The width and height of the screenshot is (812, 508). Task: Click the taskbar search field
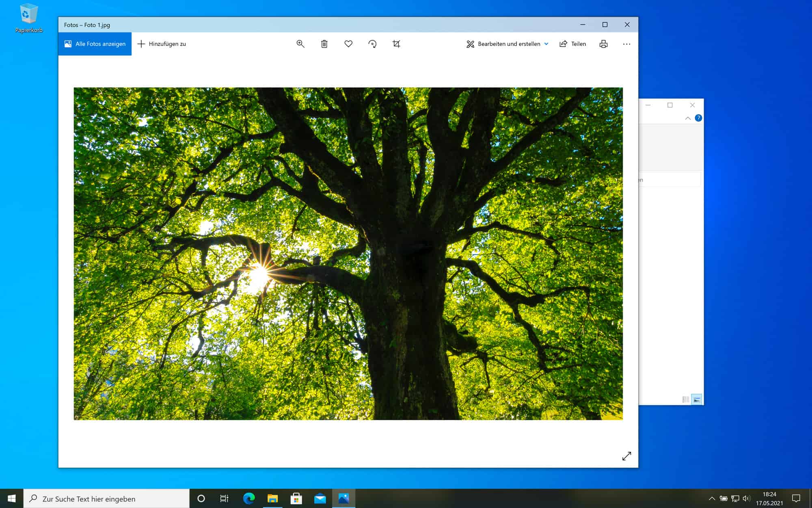point(106,499)
